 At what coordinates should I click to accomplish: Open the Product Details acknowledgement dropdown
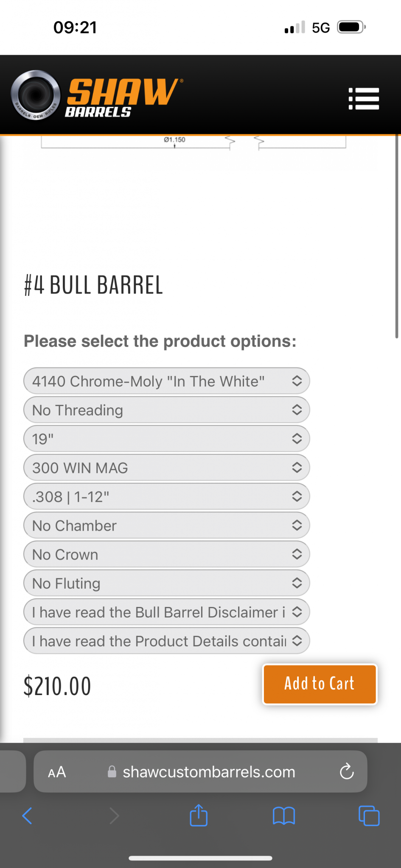(x=167, y=641)
